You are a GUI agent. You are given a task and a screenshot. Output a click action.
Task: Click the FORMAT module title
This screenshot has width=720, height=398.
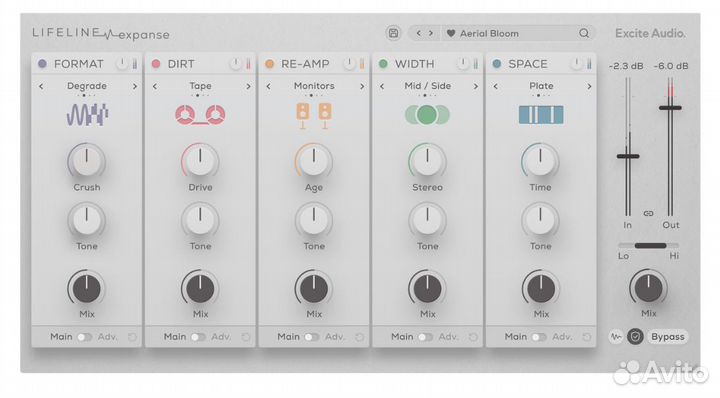tap(79, 64)
